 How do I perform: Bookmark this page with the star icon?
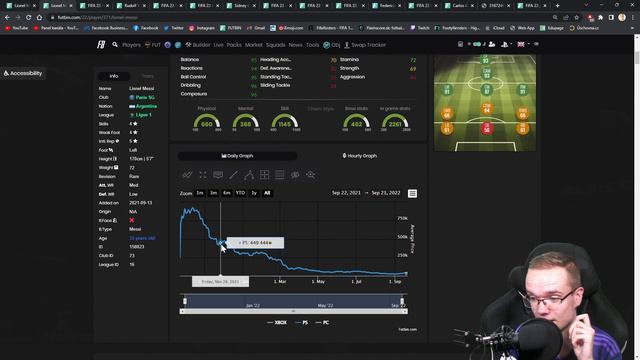[576, 18]
